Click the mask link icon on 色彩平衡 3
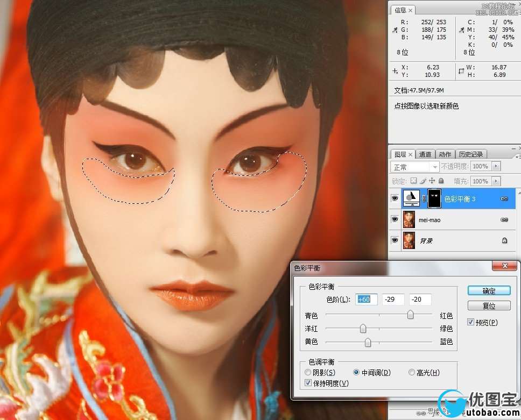Viewport: 521px width, 420px height. click(x=424, y=198)
